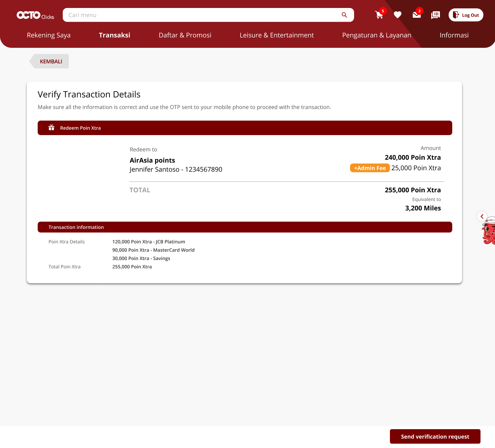Open the Leisure & Entertainment menu
The height and width of the screenshot is (448, 495).
(276, 35)
